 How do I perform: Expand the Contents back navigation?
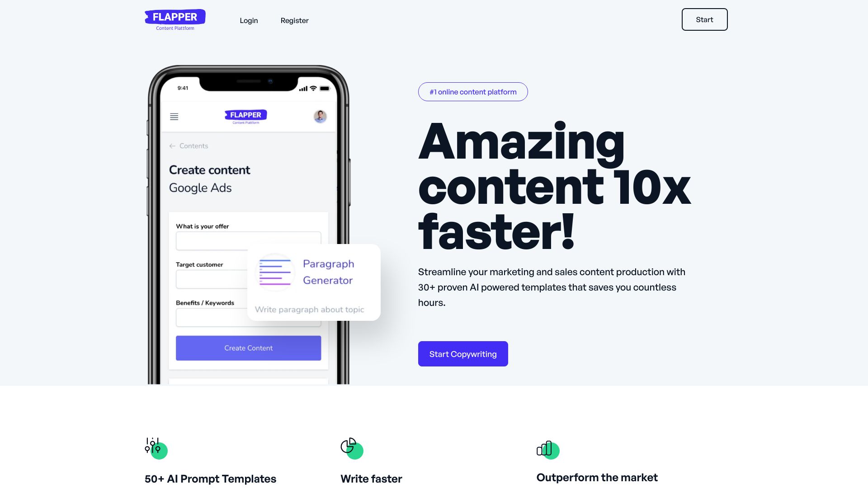[187, 146]
